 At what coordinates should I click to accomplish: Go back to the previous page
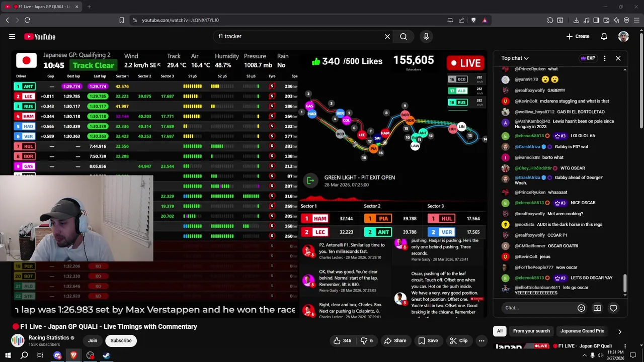(8, 20)
